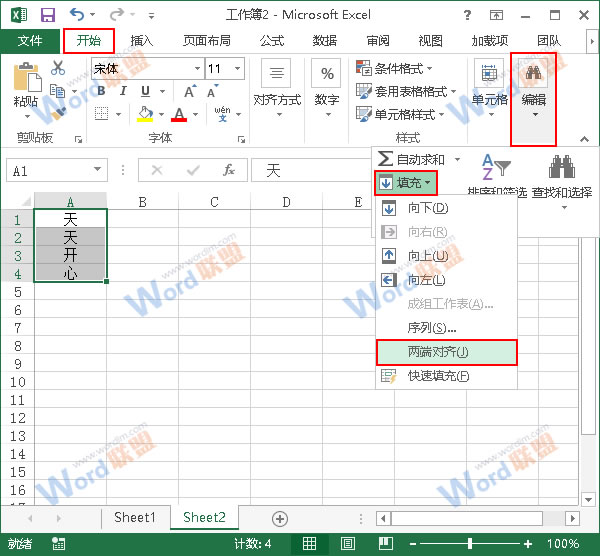The height and width of the screenshot is (556, 600).
Task: Select cell A3 containing 开
Action: coord(70,255)
